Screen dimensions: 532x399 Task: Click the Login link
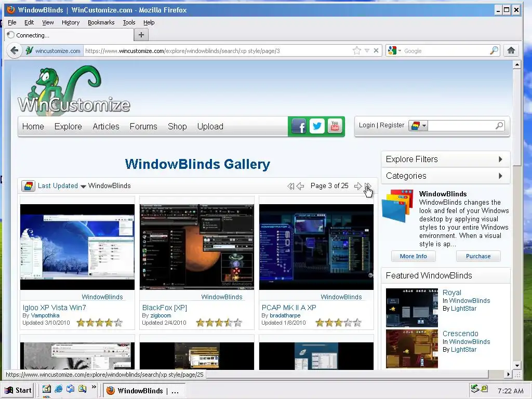tap(367, 125)
